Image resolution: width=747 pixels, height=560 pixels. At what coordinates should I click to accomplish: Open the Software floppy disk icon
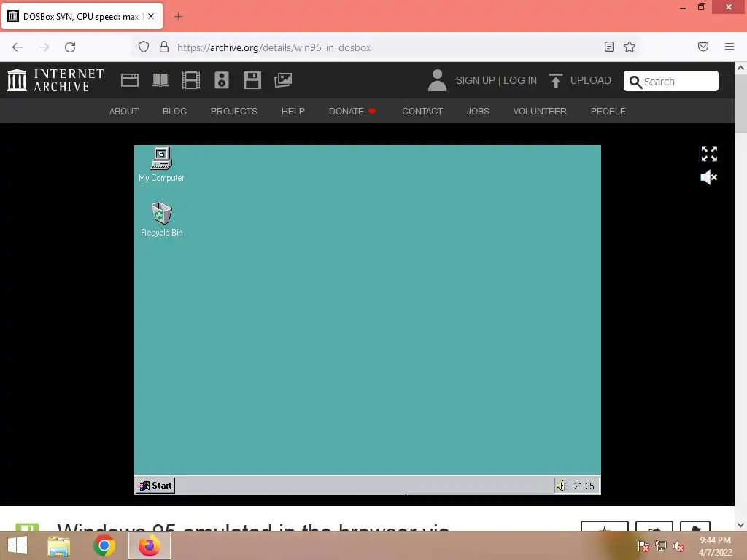(252, 80)
